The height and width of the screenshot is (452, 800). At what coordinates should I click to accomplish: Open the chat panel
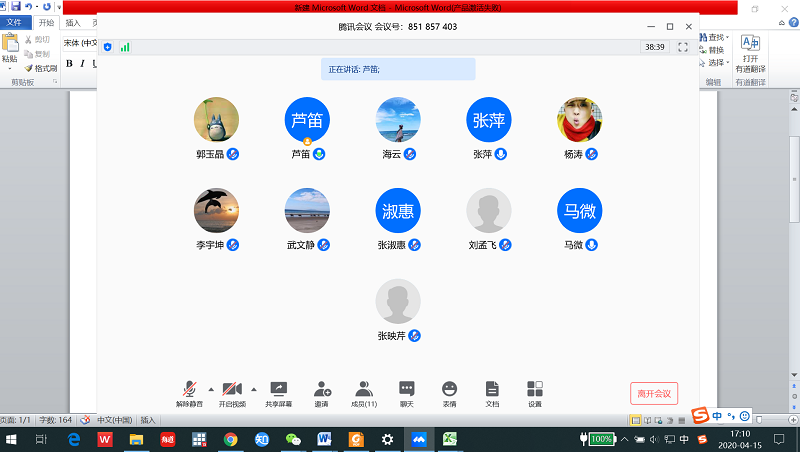(x=407, y=394)
